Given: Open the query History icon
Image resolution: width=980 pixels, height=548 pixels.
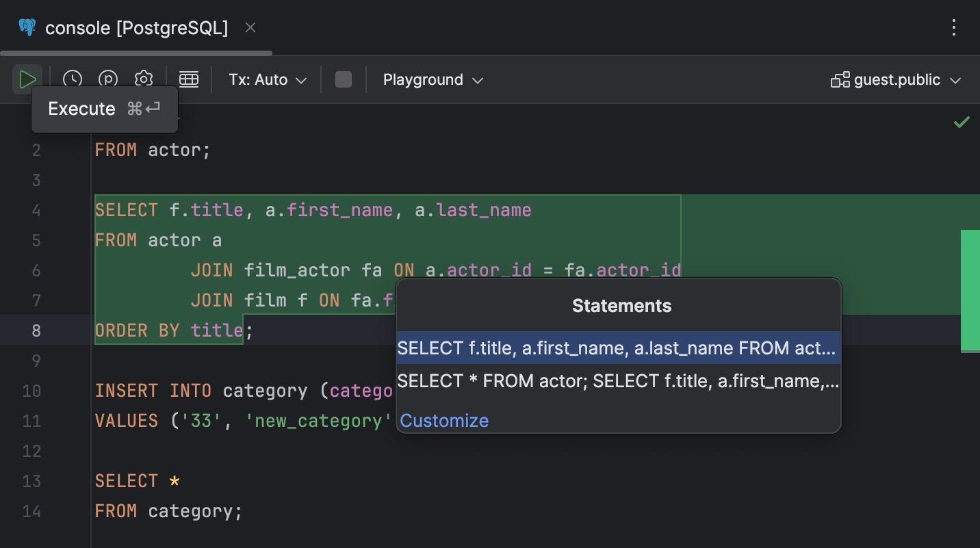Looking at the screenshot, I should pos(72,79).
